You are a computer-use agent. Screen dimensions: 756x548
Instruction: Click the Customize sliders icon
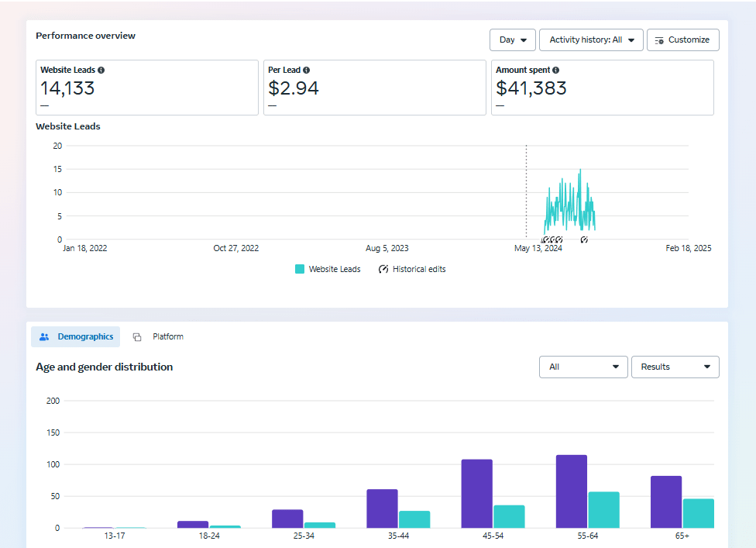pos(659,40)
